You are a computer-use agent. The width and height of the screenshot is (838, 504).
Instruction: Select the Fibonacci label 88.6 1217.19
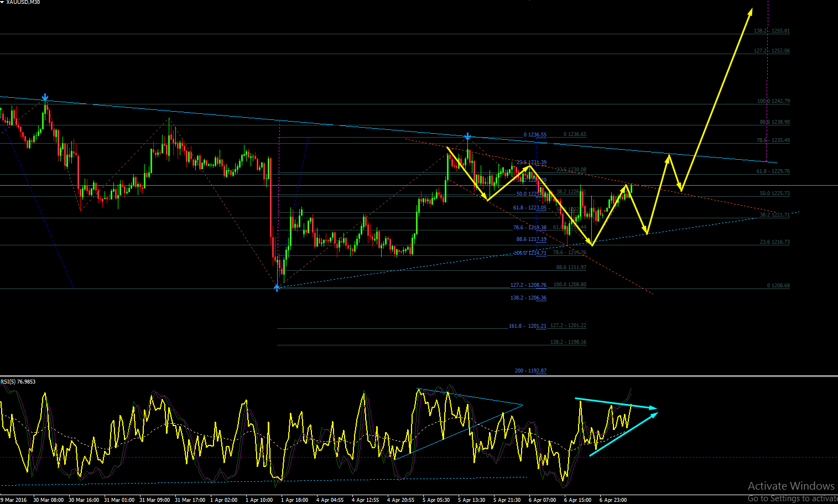click(x=532, y=239)
